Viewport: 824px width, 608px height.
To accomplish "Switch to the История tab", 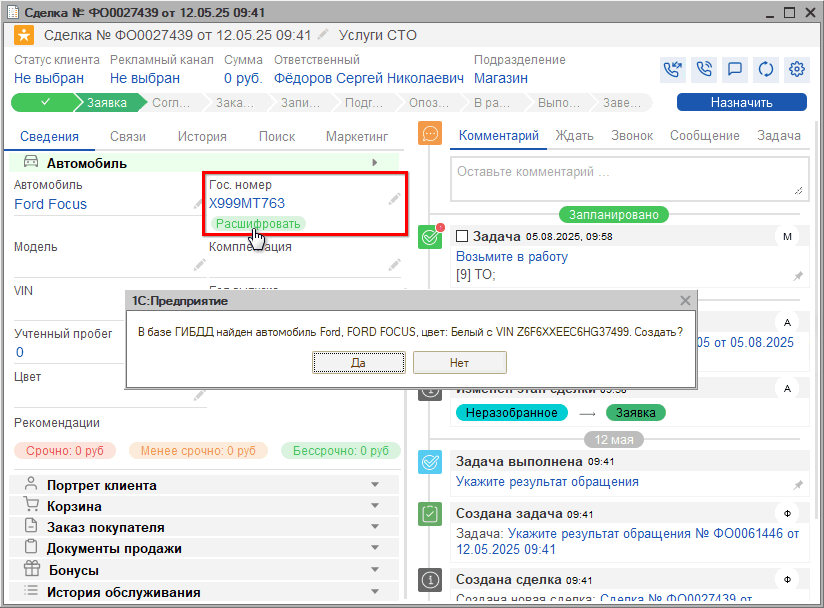I will 202,137.
